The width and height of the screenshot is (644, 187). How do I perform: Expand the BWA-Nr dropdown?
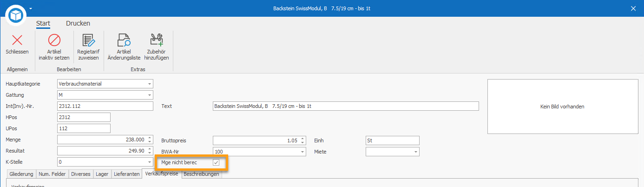click(x=302, y=151)
